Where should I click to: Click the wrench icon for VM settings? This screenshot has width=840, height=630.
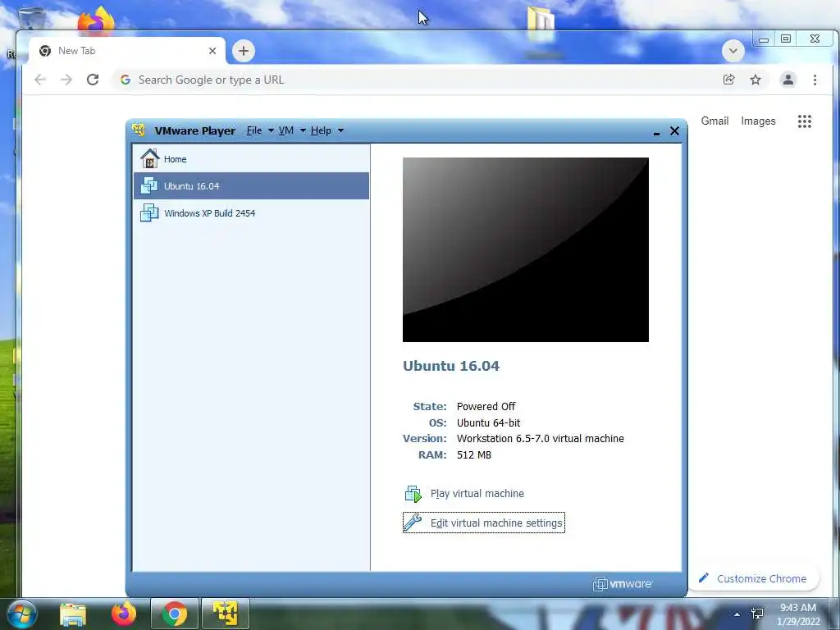click(x=413, y=523)
